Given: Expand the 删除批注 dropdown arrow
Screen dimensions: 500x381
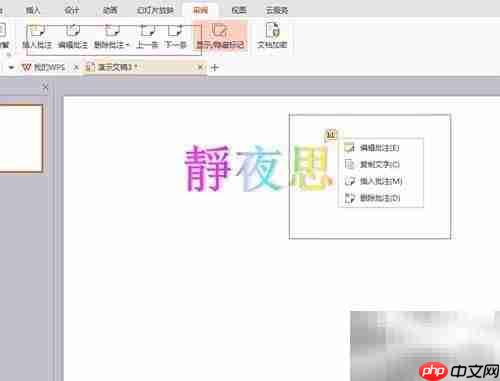Looking at the screenshot, I should coord(127,45).
